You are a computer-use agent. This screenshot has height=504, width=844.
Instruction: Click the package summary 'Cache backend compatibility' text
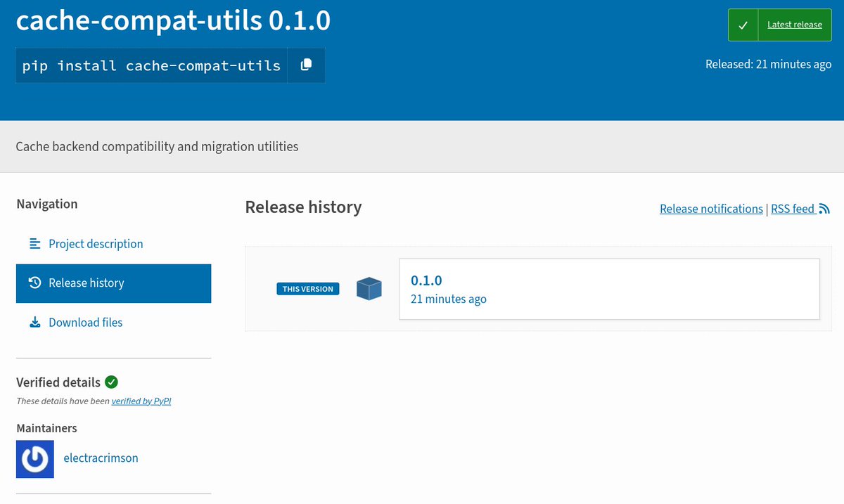click(157, 147)
